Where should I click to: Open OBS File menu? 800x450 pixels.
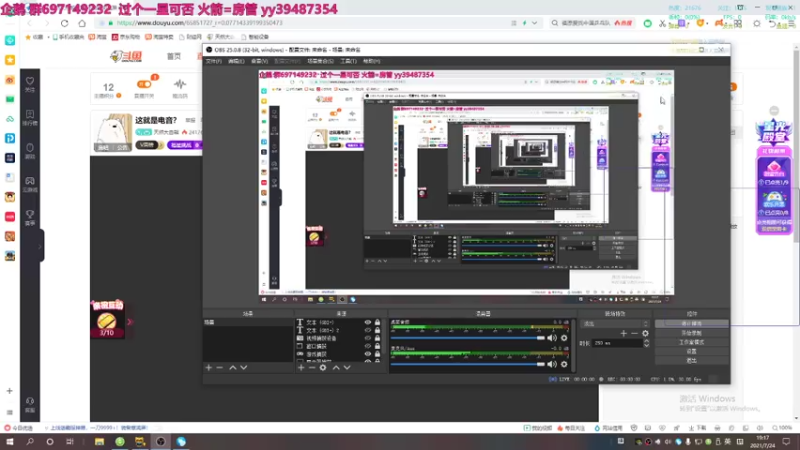tap(213, 61)
